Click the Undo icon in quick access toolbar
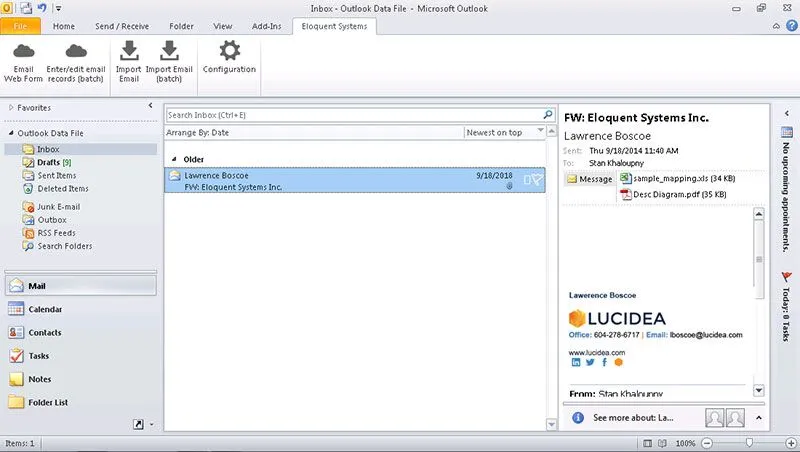The width and height of the screenshot is (800, 452). point(42,8)
